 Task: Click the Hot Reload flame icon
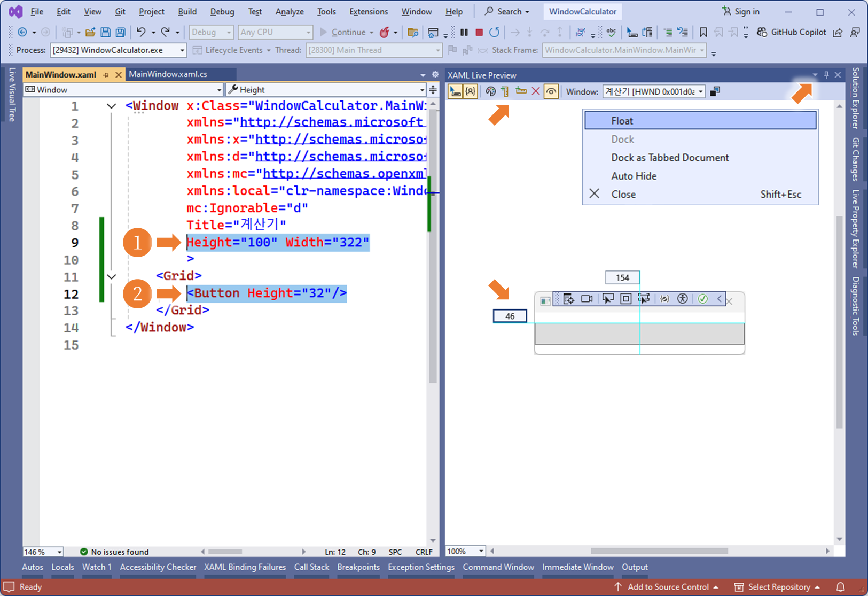384,32
